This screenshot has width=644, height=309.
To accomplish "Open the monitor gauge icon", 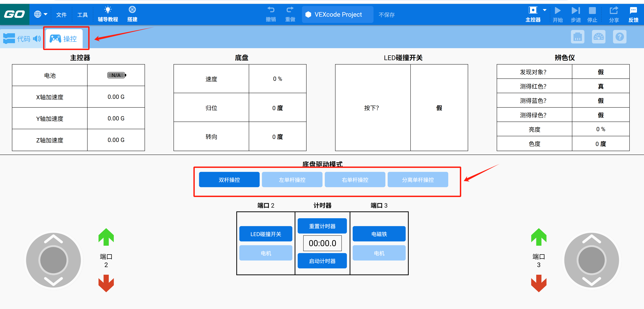I will 599,37.
